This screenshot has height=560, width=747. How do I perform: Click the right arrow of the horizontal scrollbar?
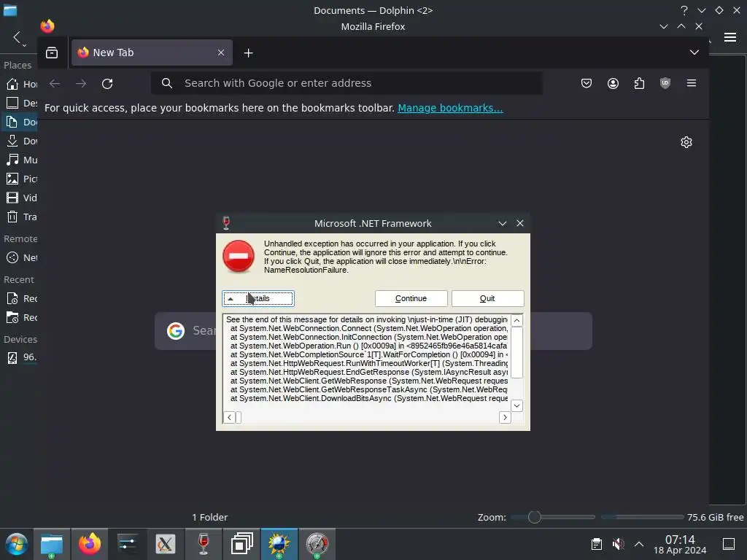click(x=505, y=417)
